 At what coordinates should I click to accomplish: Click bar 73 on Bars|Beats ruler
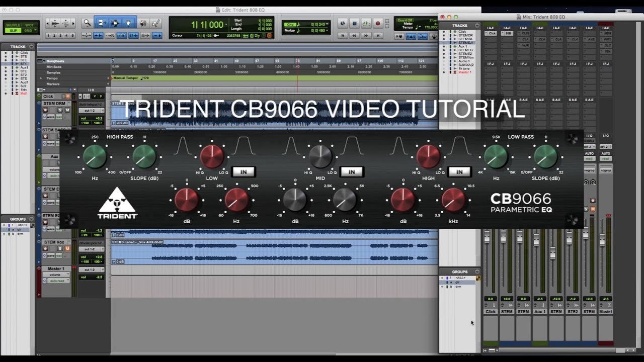[x=298, y=61]
